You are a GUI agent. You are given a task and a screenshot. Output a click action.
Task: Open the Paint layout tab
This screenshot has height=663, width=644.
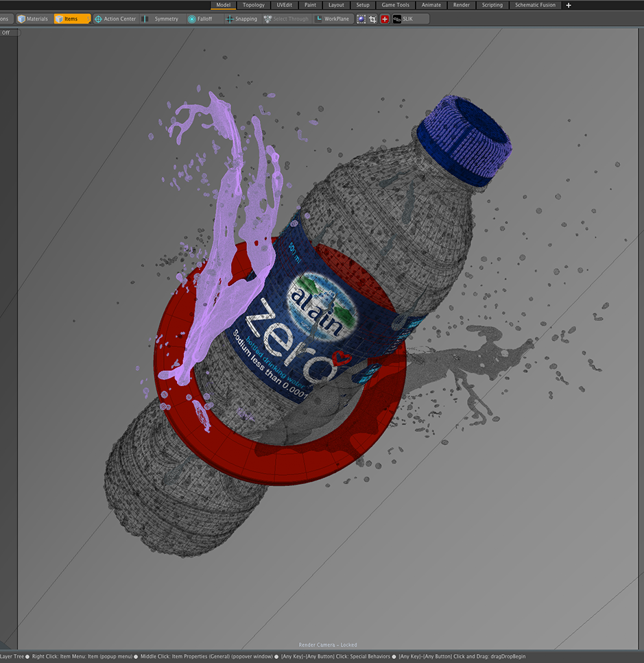click(x=311, y=5)
